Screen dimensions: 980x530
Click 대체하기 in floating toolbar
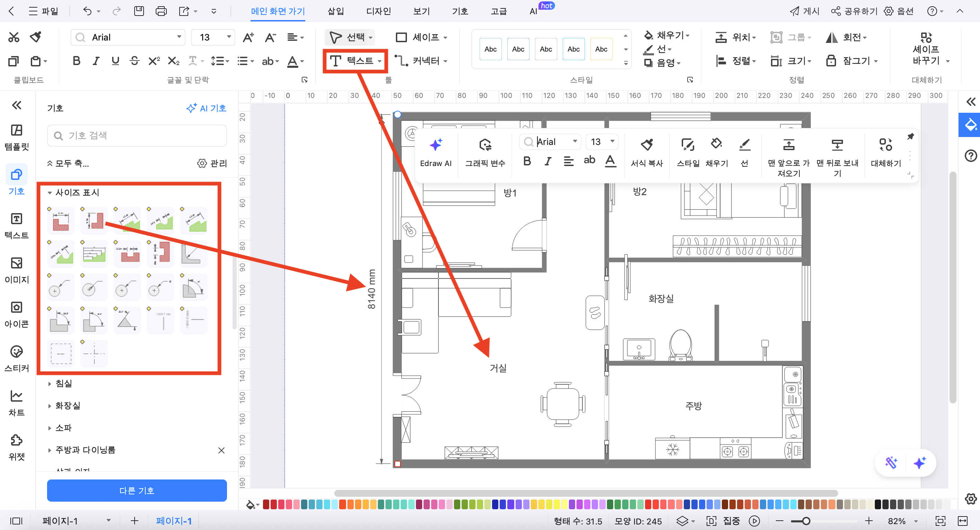click(886, 153)
